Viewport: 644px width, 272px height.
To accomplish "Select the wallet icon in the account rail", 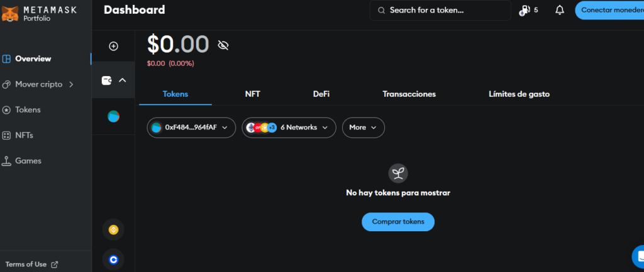I will tap(107, 80).
